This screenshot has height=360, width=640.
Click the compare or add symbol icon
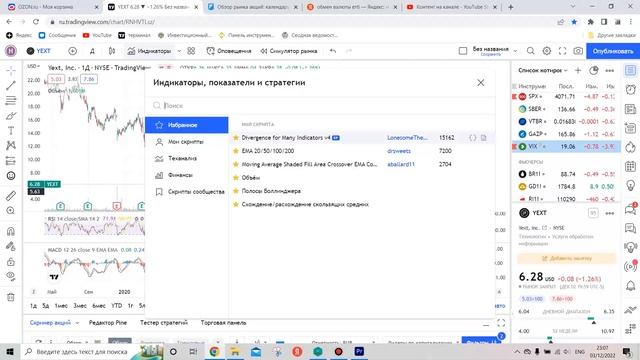coord(72,51)
